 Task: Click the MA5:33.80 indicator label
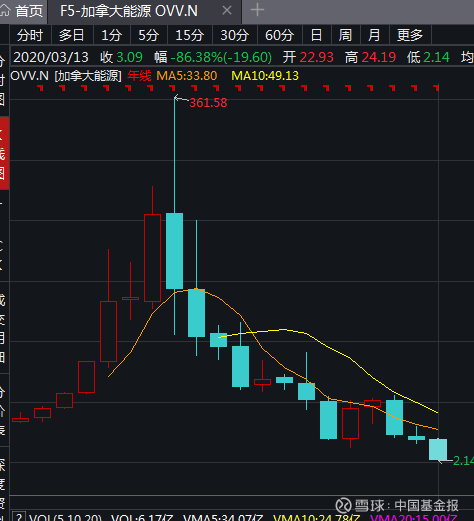[187, 76]
